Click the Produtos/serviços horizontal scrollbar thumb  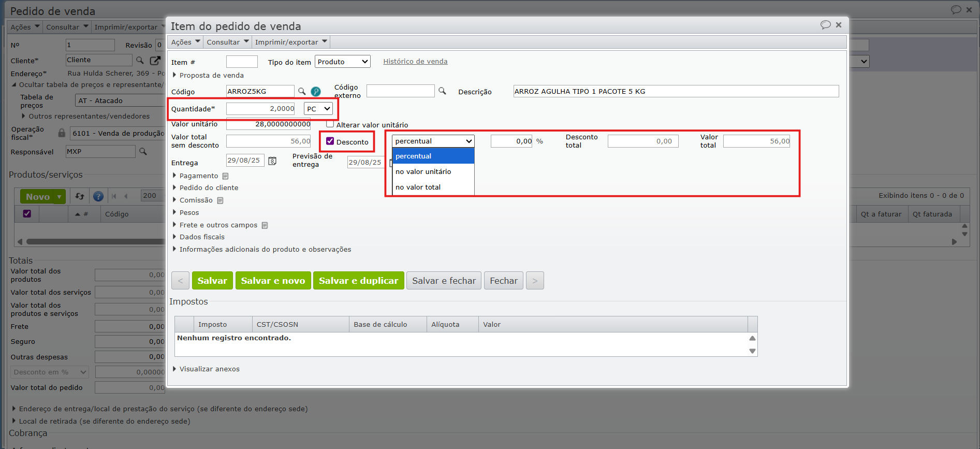coord(95,242)
